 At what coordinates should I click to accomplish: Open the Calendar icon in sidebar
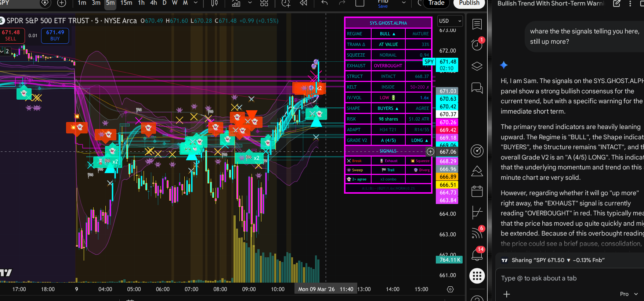477,191
